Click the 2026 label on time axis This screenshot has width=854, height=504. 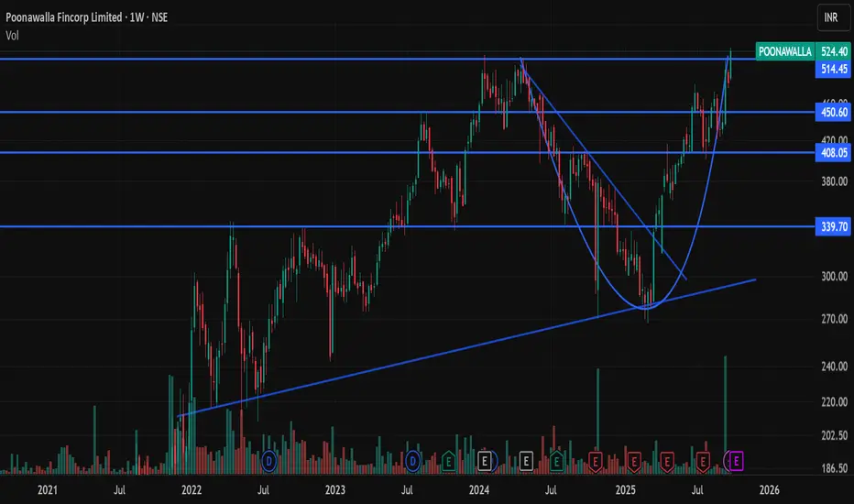[769, 490]
